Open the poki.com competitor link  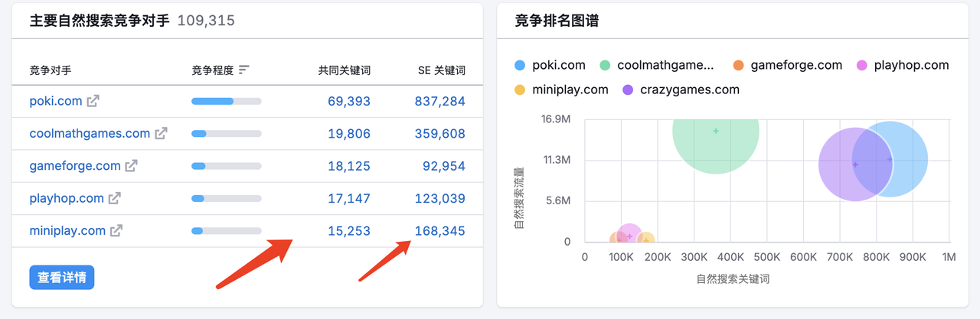click(x=56, y=101)
